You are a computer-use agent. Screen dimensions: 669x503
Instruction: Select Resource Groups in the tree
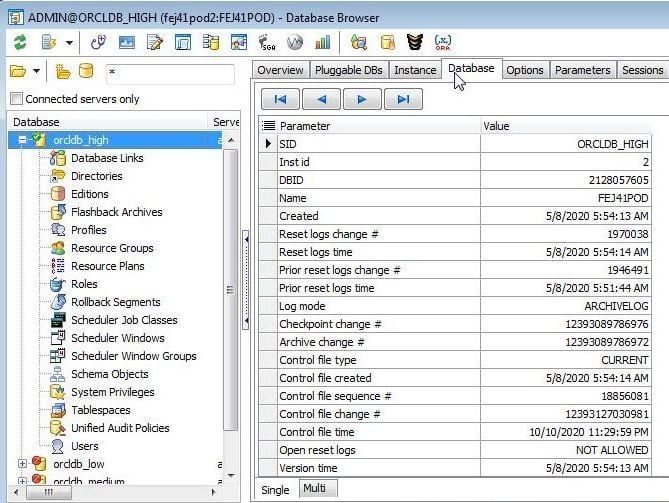point(112,248)
